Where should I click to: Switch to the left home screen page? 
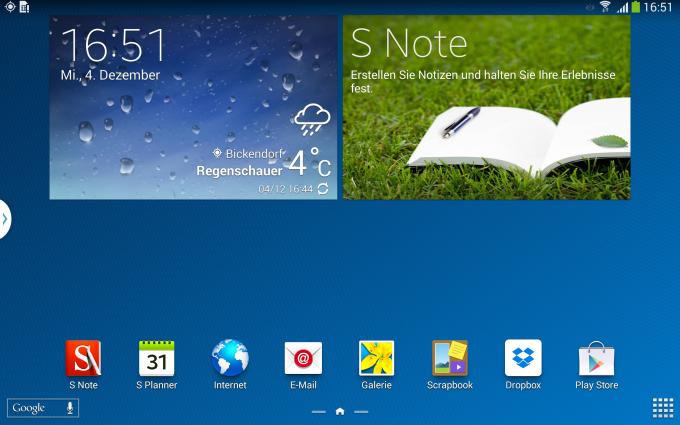(319, 412)
